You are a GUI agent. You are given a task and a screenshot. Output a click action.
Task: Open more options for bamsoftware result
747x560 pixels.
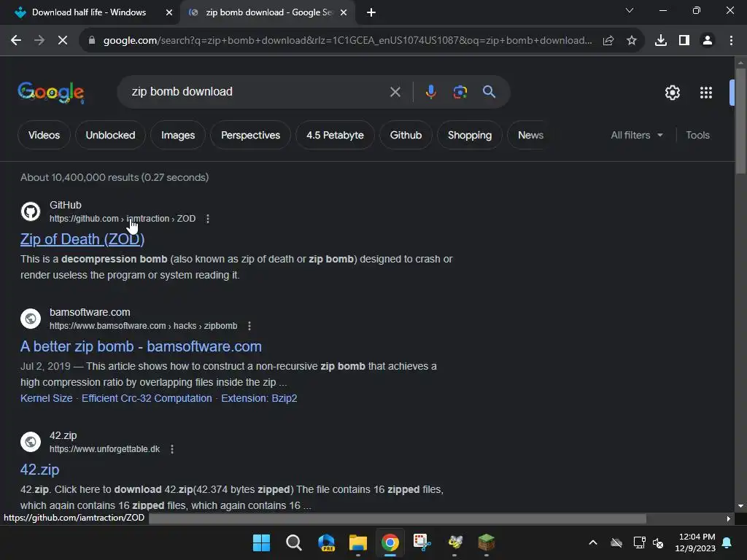click(249, 326)
